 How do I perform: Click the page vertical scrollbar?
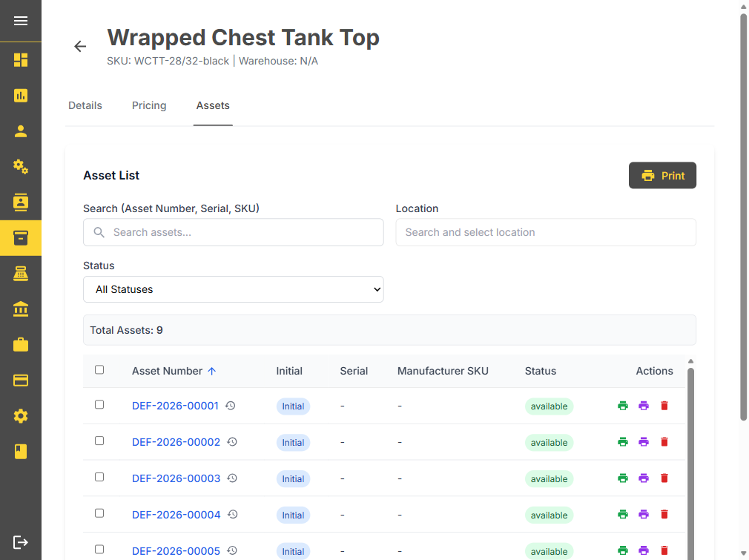click(x=743, y=217)
